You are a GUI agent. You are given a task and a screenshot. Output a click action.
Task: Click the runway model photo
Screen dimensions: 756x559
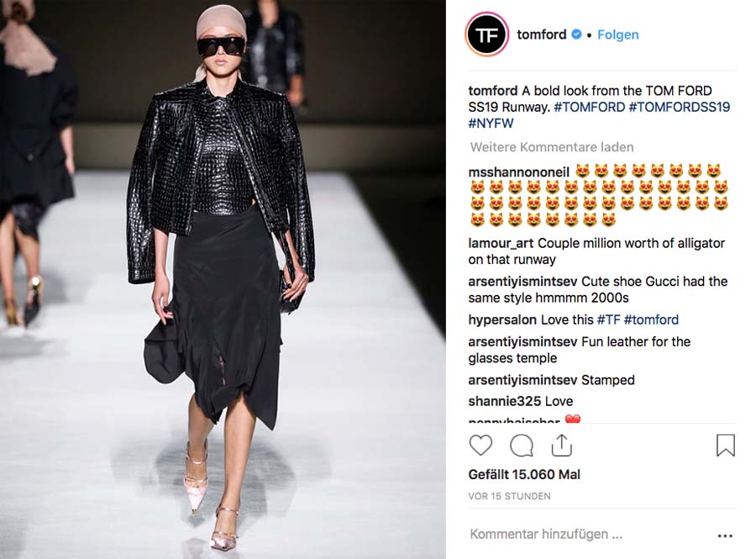223,279
